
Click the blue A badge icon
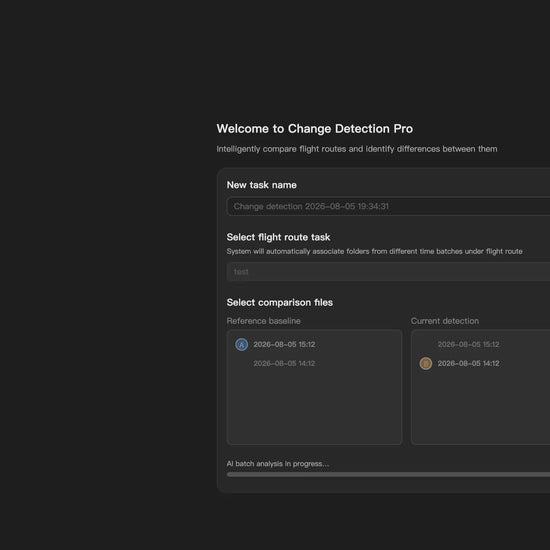point(241,344)
